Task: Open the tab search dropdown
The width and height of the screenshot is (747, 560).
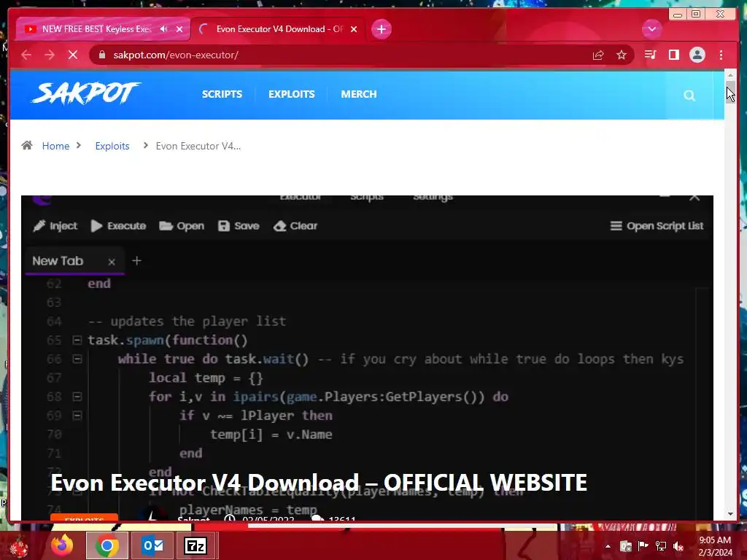Action: (651, 29)
